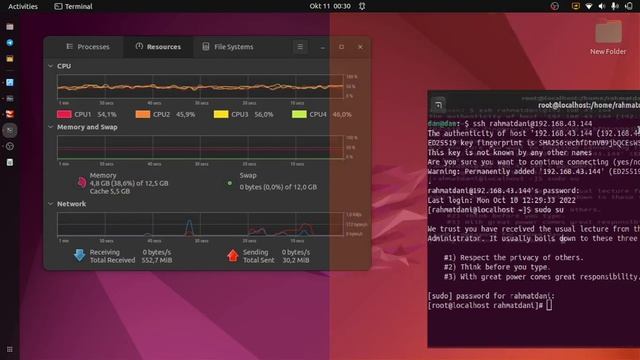Open the Terminal app menu in top bar
The height and width of the screenshot is (360, 640).
click(x=73, y=6)
